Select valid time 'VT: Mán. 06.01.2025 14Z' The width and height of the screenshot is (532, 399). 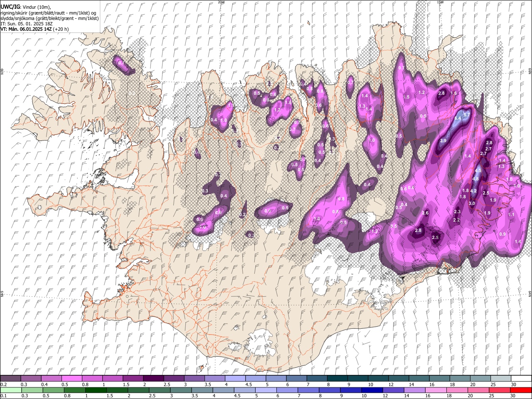coord(26,29)
